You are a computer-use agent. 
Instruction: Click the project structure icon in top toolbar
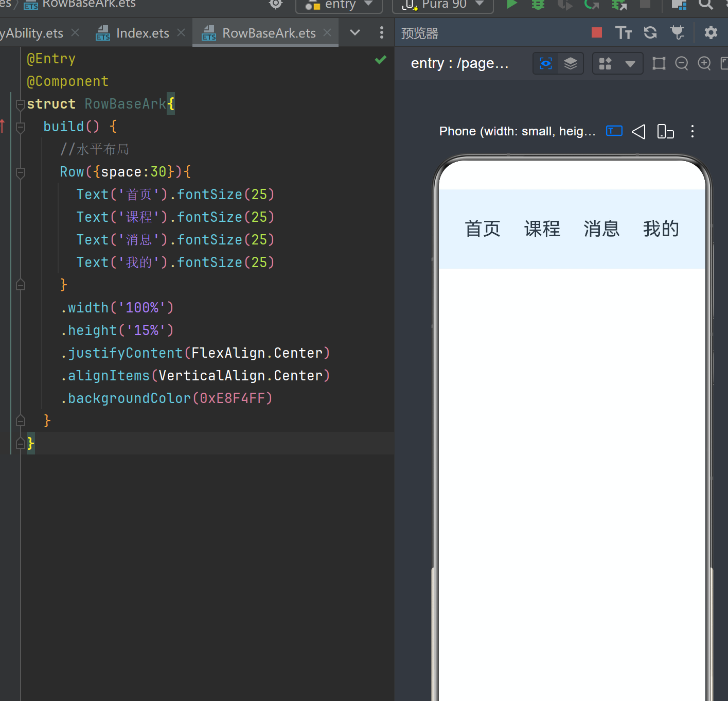click(x=679, y=4)
